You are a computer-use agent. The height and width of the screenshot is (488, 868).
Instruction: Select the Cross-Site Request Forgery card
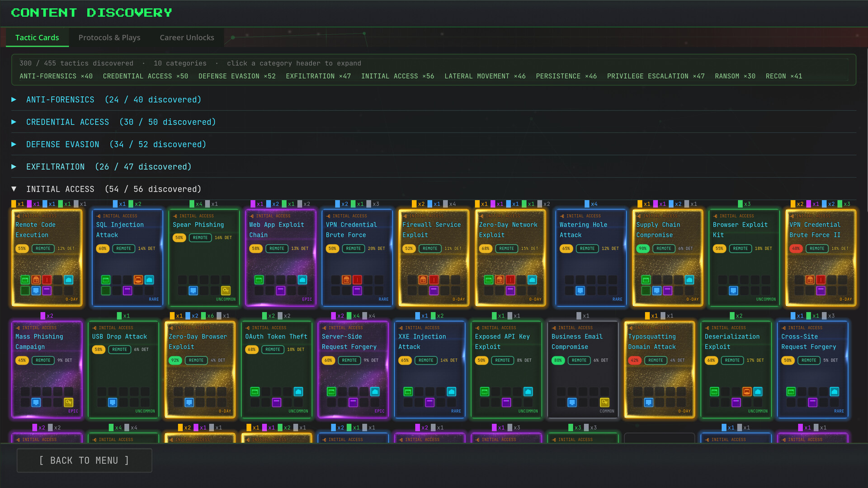[813, 370]
